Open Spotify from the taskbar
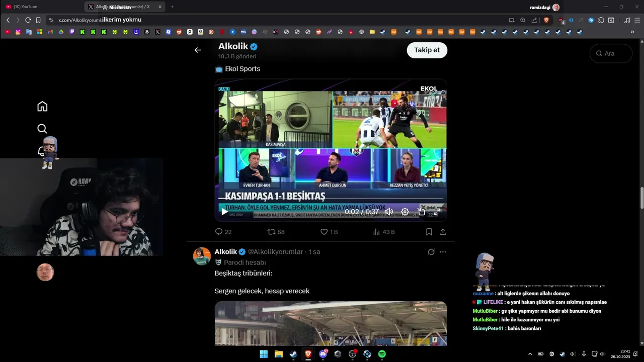 382,354
